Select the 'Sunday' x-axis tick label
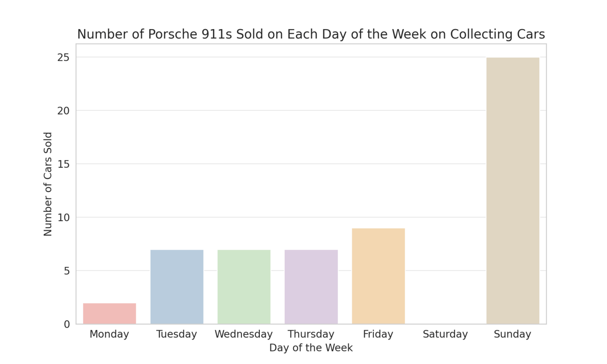 coord(513,334)
